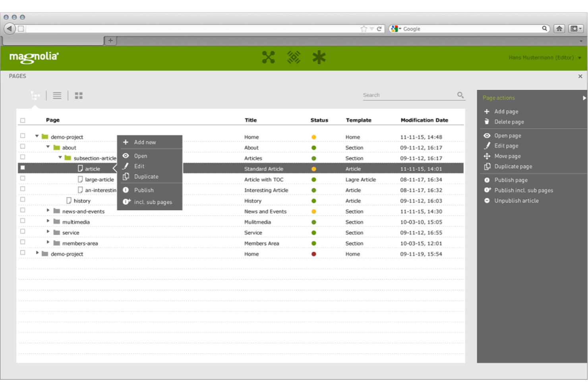
Task: Click Unpublish article action
Action: pyautogui.click(x=516, y=201)
